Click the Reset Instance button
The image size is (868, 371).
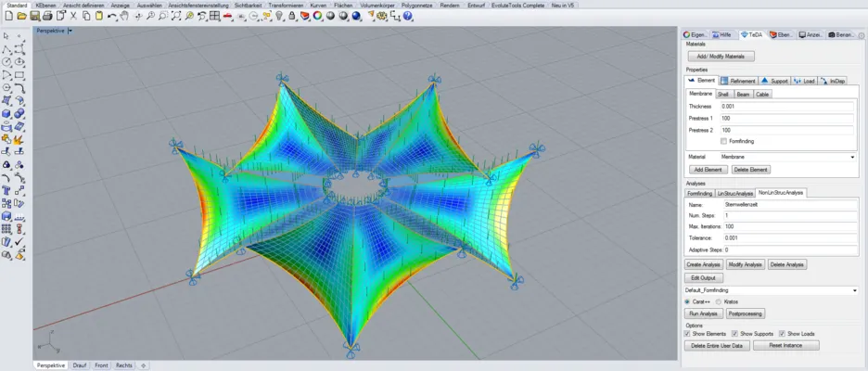(x=785, y=346)
